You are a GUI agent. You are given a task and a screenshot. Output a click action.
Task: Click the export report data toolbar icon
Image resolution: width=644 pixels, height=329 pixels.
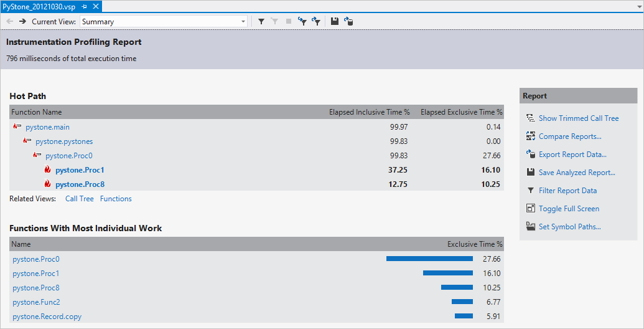tap(349, 22)
